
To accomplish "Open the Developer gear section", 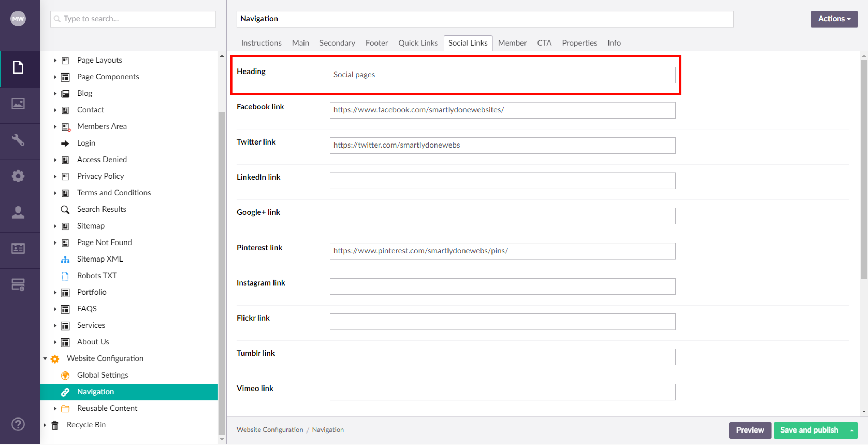I will pyautogui.click(x=18, y=176).
